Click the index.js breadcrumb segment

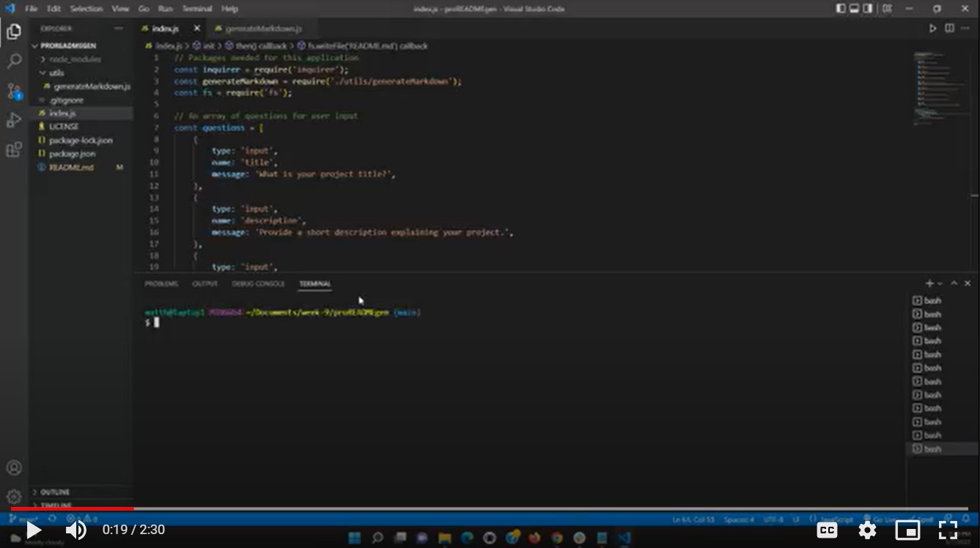coord(163,45)
